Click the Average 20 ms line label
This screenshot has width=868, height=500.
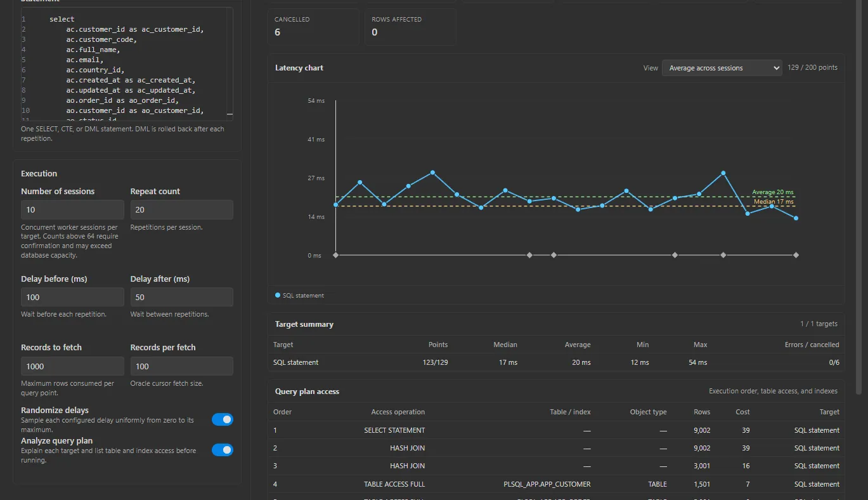(x=772, y=192)
